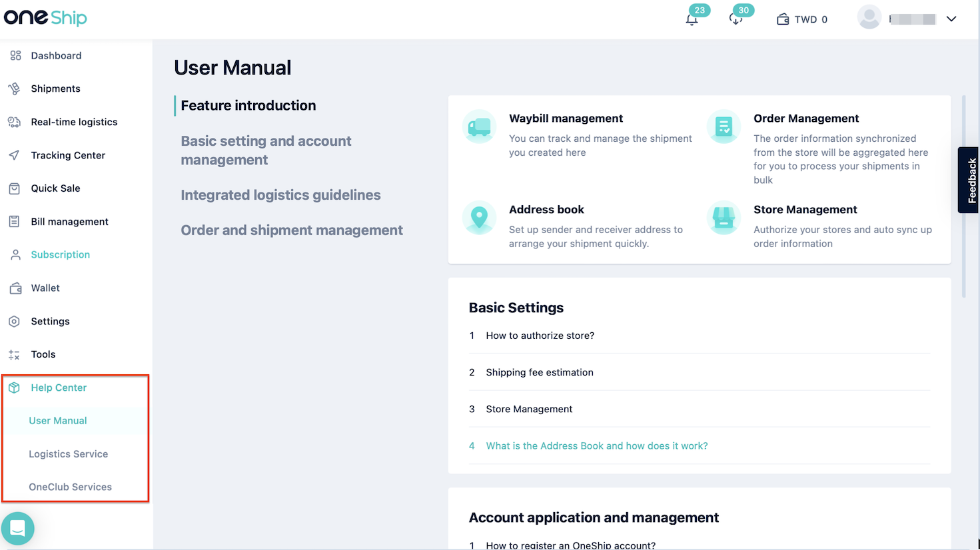Expand the account dropdown chevron
Screen dimensions: 980x550
pos(951,19)
